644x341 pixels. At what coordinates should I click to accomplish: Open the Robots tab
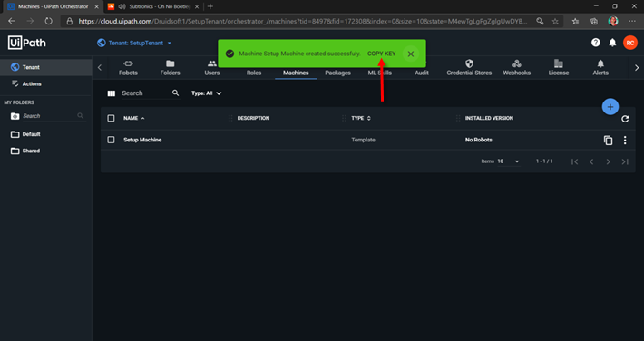point(128,68)
